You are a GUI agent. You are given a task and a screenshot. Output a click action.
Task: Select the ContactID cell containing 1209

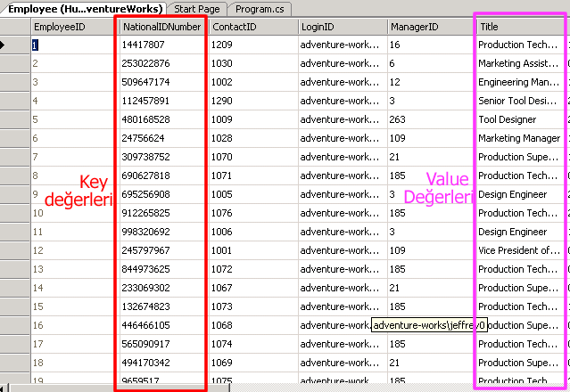tap(252, 44)
